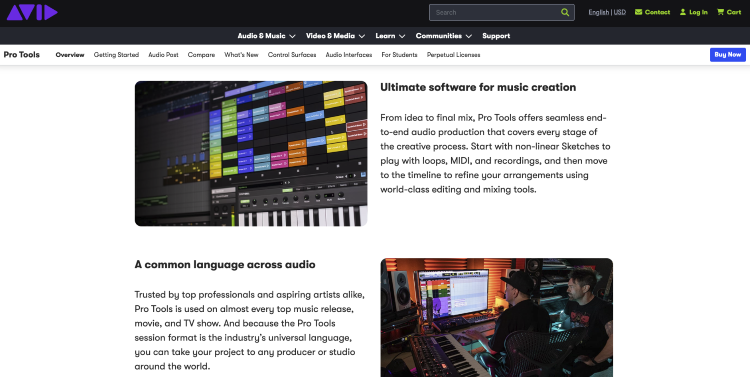Click the paragraph starting "From idea to final mix"
Viewport: 750px width, 377px height.
[x=495, y=153]
